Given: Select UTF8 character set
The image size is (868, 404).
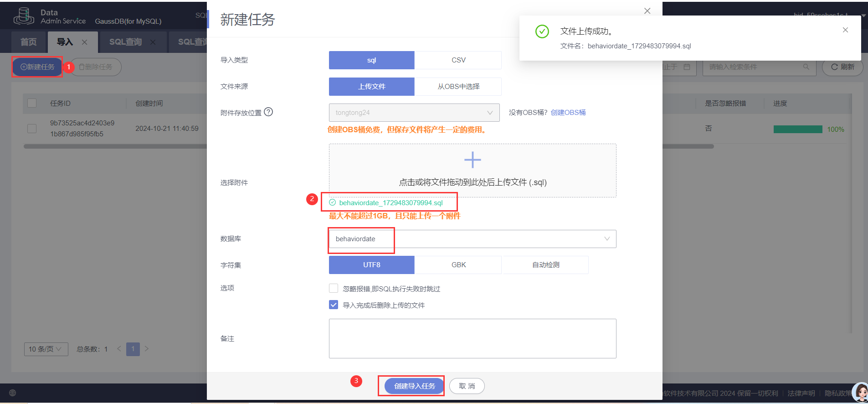Looking at the screenshot, I should point(372,265).
